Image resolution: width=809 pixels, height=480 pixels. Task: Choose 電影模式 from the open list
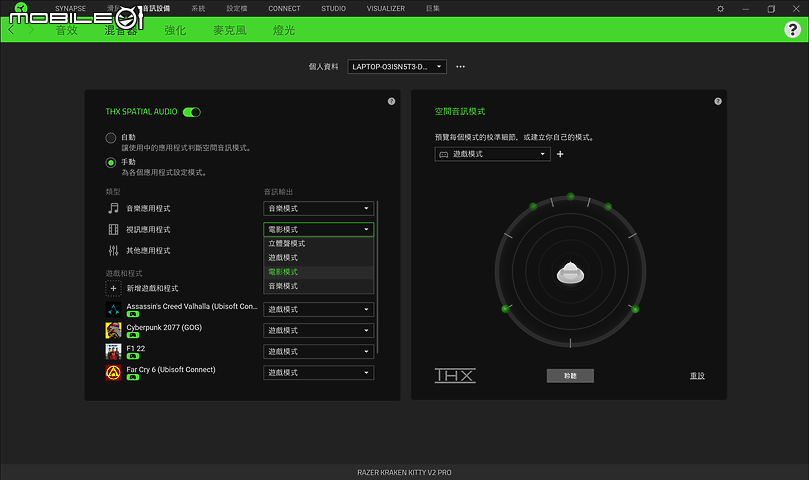pos(318,271)
